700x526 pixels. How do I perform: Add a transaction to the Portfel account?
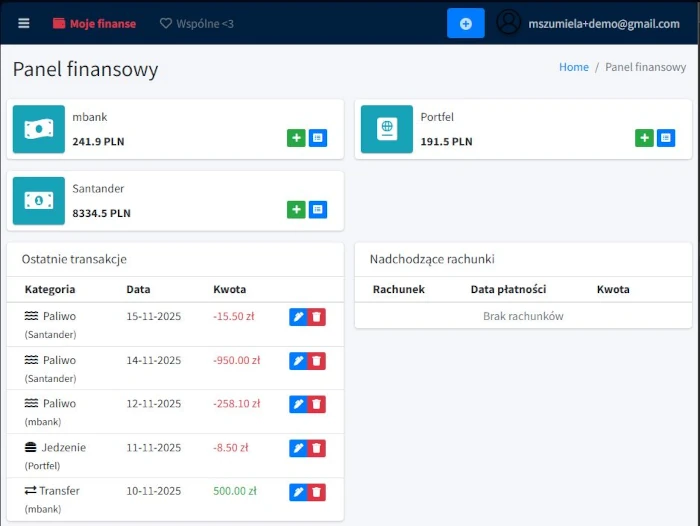(x=644, y=138)
